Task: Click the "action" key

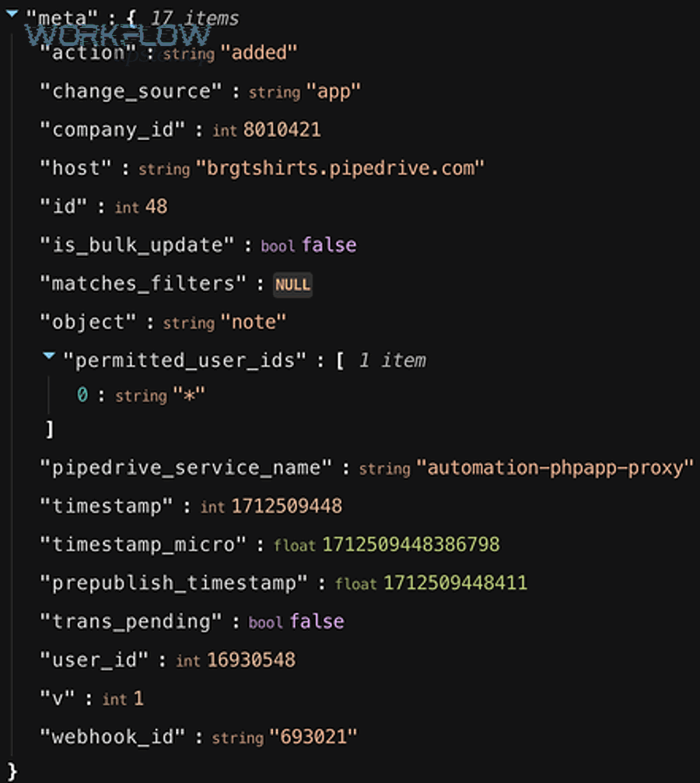Action: (88, 52)
